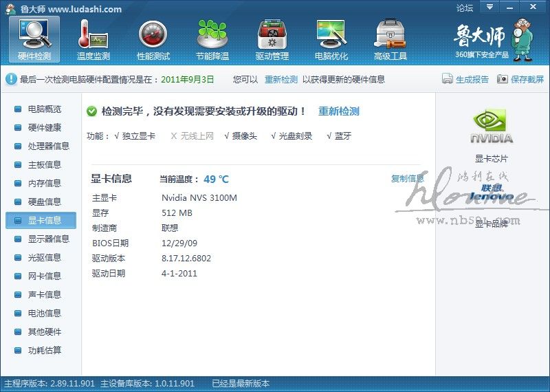Click 主程序版本 2.89.11.901 in status bar

[49, 384]
